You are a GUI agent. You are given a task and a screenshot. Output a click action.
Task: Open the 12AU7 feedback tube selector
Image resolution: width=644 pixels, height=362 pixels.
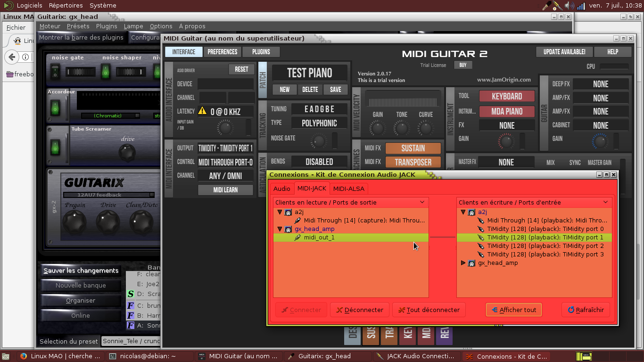click(x=109, y=195)
